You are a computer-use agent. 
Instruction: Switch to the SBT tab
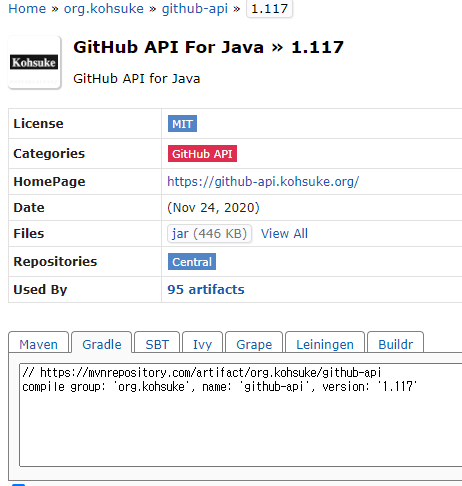pyautogui.click(x=157, y=343)
